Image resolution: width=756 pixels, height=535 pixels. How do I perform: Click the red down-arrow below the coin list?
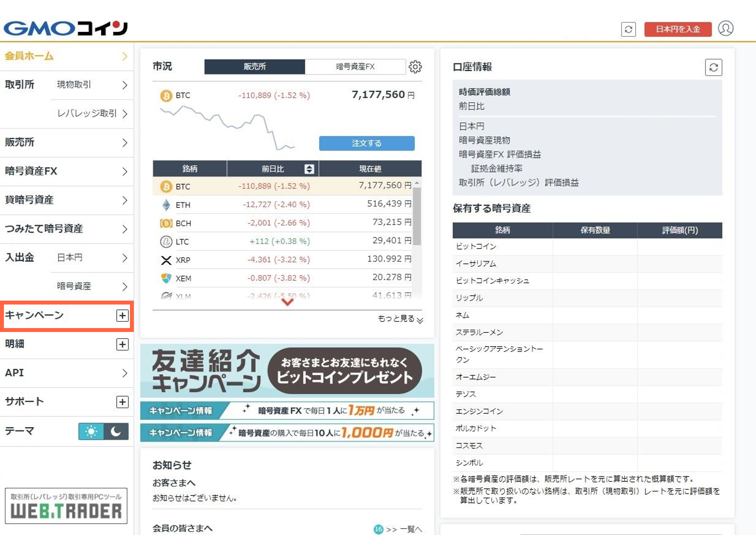click(287, 302)
